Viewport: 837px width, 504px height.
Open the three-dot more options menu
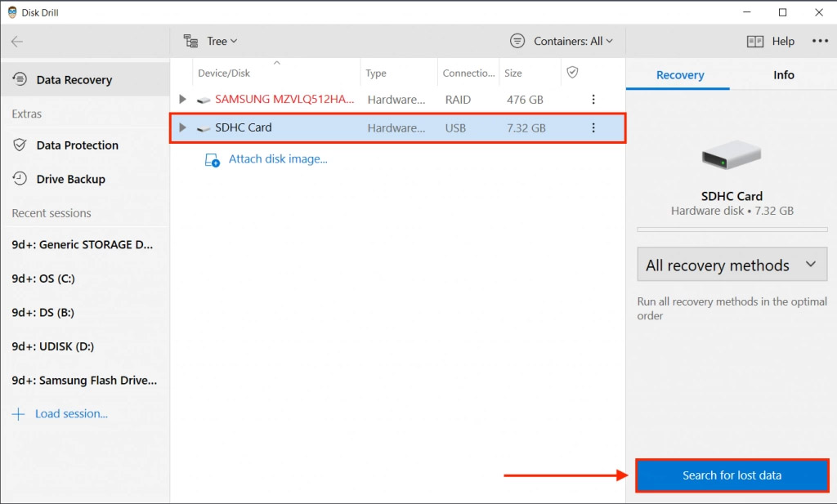click(820, 41)
